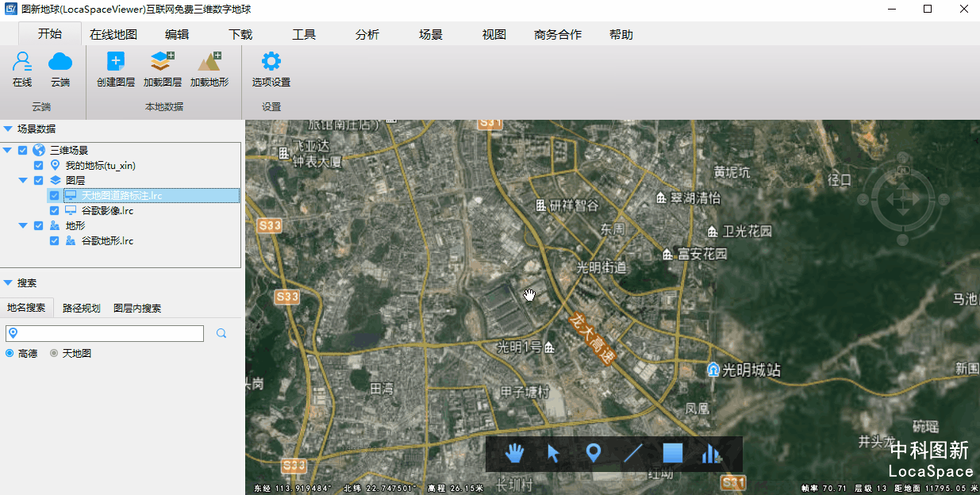The height and width of the screenshot is (495, 980).
Task: Open the 工具 ribbon tab
Action: point(304,35)
